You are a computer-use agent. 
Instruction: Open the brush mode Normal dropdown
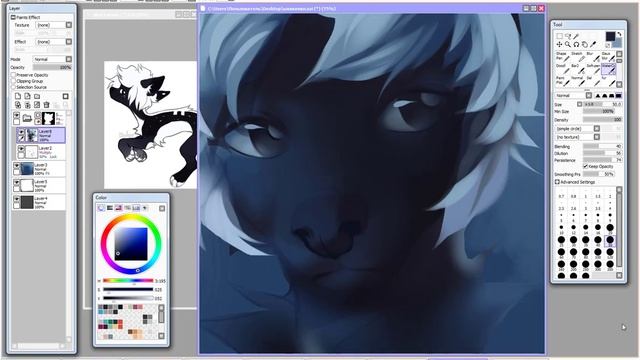589,96
